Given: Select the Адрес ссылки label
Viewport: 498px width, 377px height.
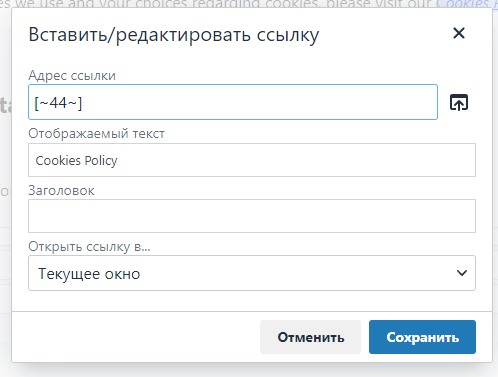Looking at the screenshot, I should (72, 76).
